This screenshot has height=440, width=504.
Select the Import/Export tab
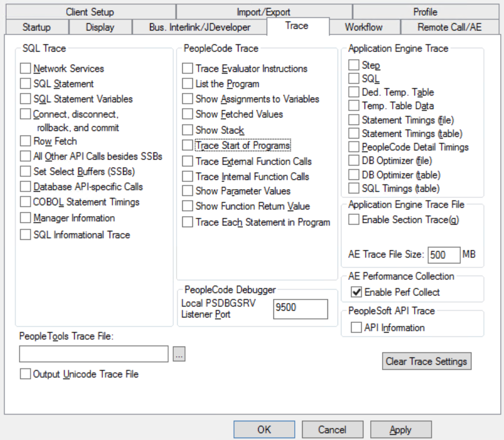[263, 11]
